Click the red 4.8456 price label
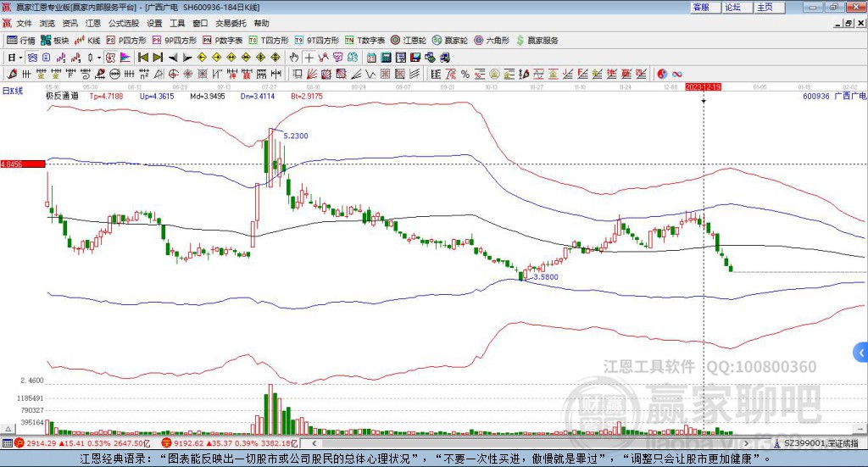 tap(23, 164)
